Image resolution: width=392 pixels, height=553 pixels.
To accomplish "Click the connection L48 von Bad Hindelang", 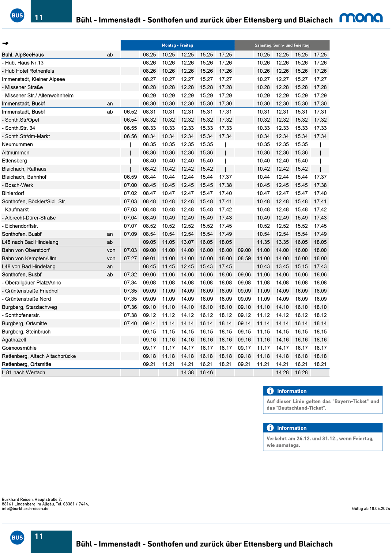I will coord(29,266).
